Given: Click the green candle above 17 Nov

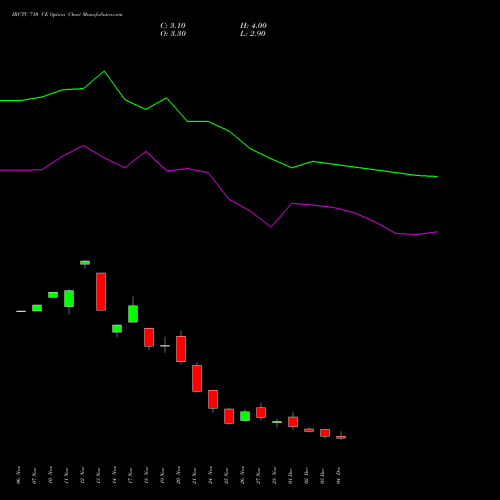Looking at the screenshot, I should pos(133,314).
